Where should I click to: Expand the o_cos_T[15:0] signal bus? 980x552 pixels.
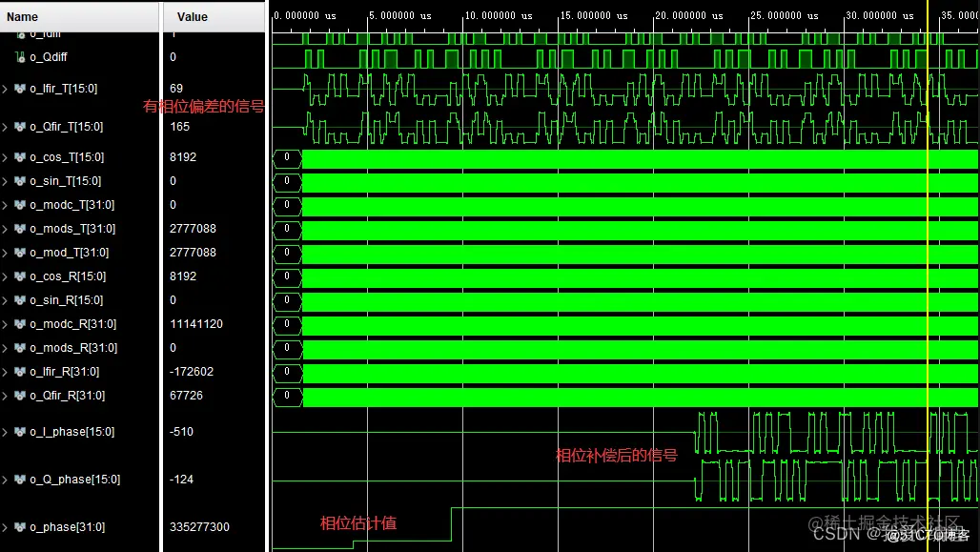(x=5, y=157)
